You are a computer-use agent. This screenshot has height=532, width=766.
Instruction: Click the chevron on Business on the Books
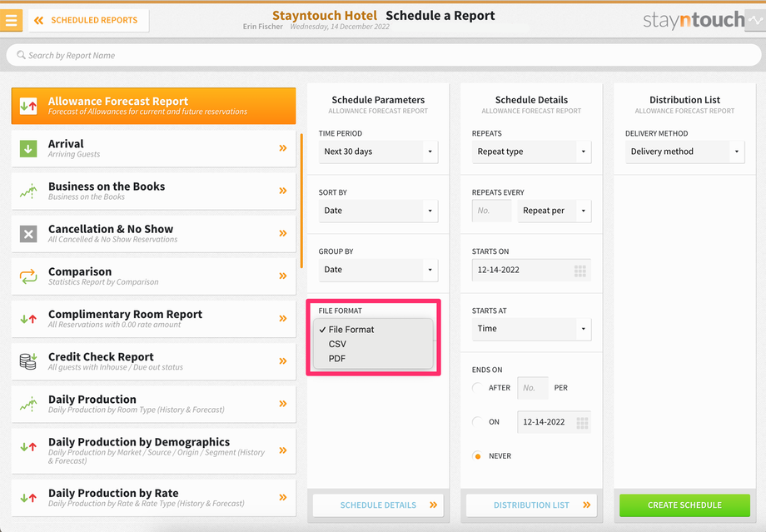pyautogui.click(x=283, y=191)
